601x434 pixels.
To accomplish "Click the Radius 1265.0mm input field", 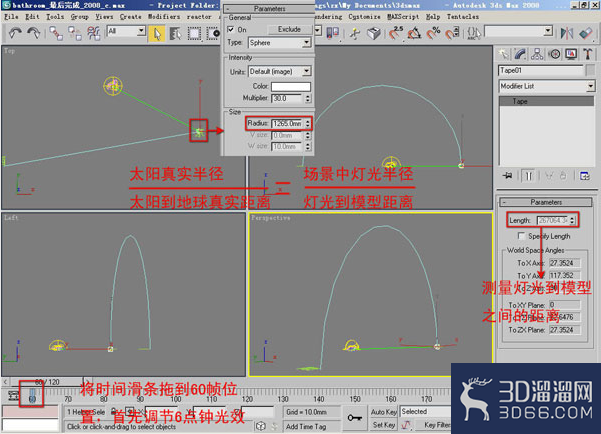I will (287, 123).
